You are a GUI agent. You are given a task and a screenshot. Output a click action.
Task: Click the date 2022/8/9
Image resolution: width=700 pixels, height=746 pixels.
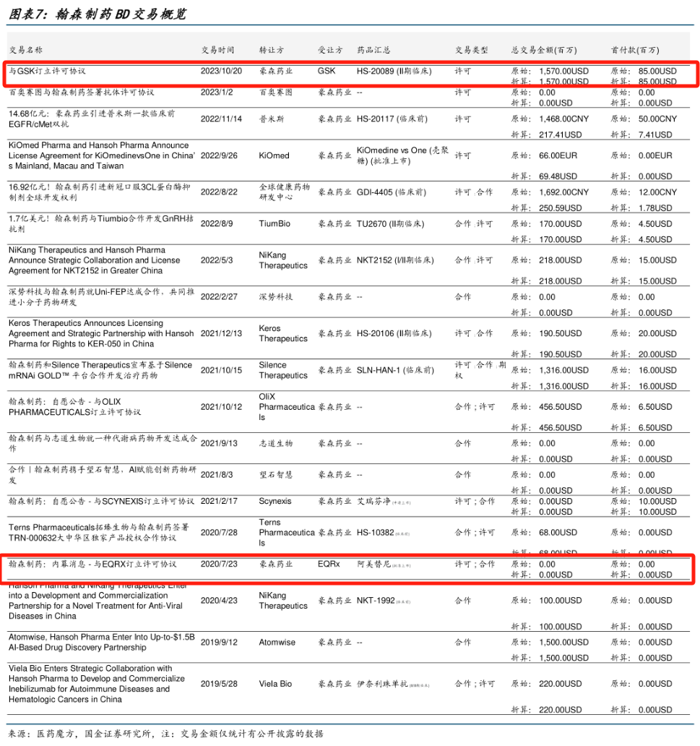coord(217,223)
